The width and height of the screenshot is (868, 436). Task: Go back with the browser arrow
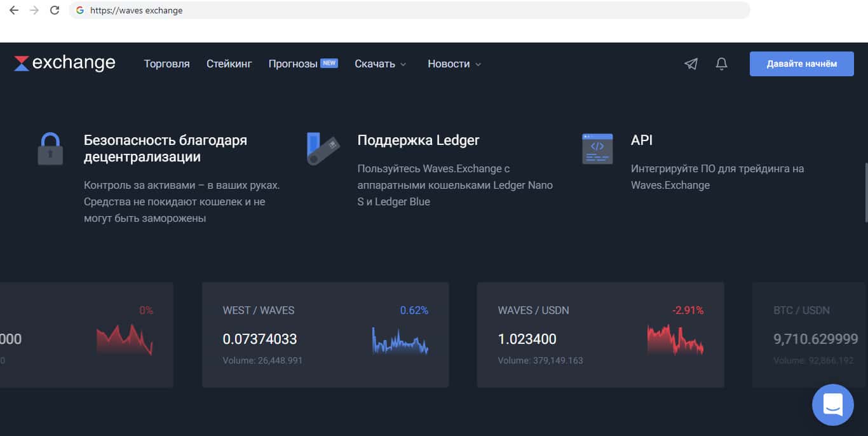(13, 10)
